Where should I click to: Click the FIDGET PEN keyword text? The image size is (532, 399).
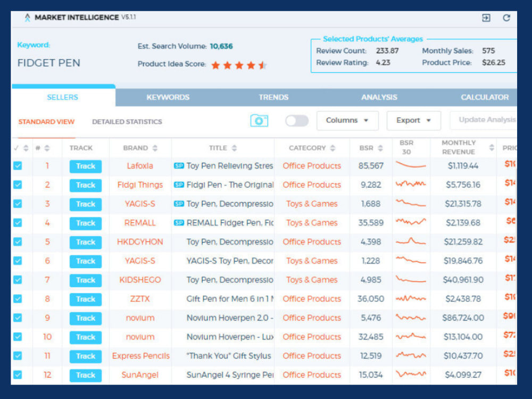(49, 63)
